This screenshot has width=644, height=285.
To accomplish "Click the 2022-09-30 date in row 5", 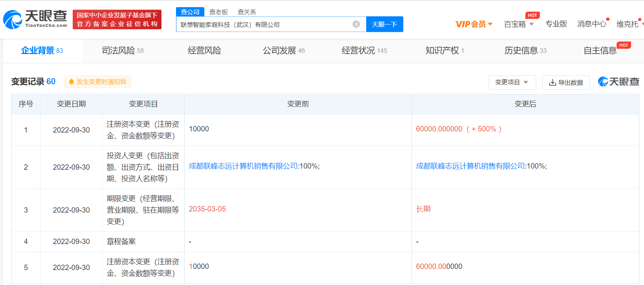I will click(71, 268).
